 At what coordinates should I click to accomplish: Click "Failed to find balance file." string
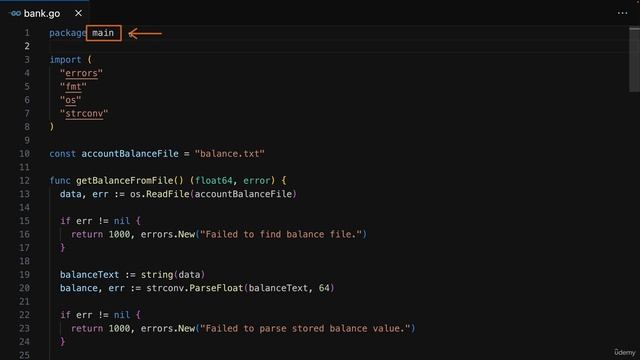281,235
